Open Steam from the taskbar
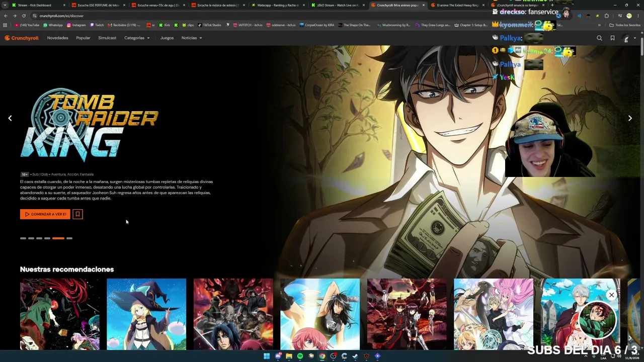 [x=355, y=356]
